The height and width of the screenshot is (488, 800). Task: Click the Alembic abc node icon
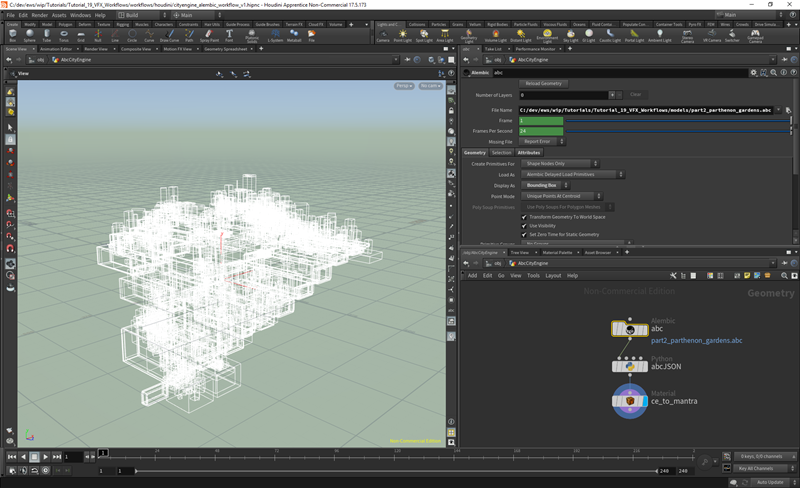coord(630,329)
